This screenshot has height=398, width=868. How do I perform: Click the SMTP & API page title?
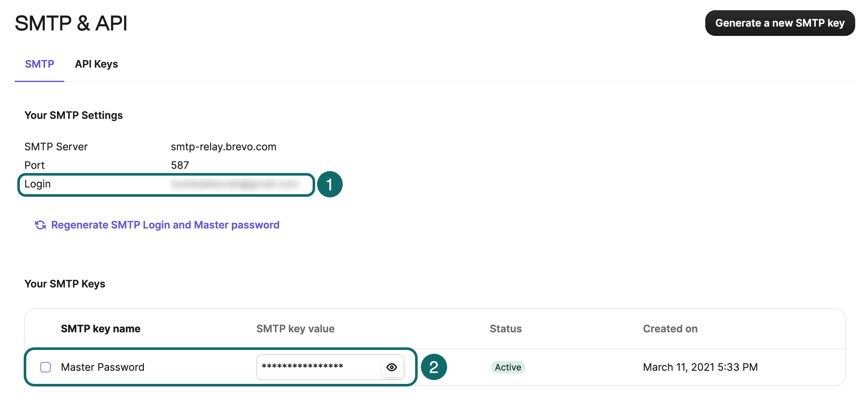click(71, 23)
